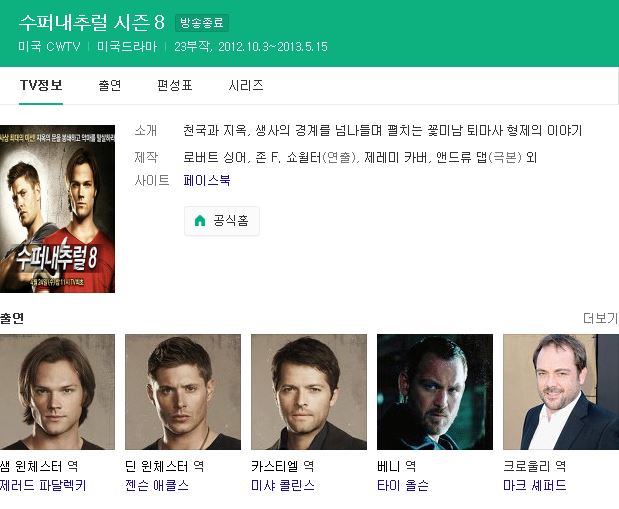This screenshot has width=619, height=509.
Task: Click the 샘 윈체스터 actor photo
Action: click(57, 392)
